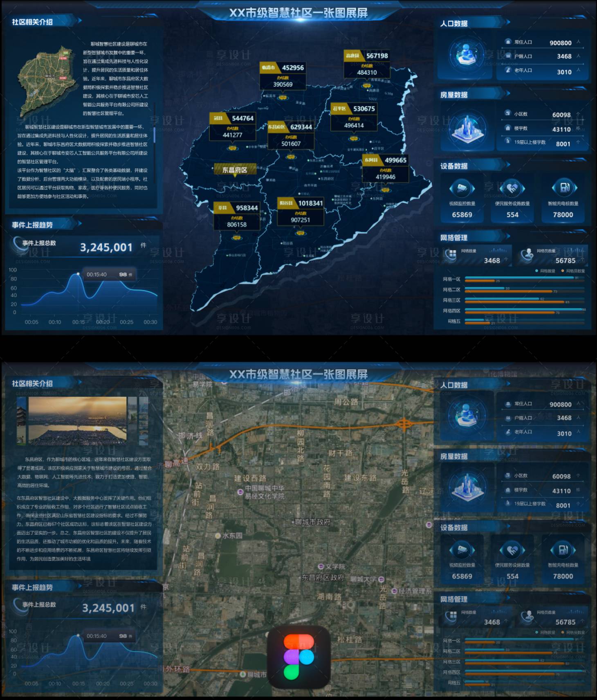Click 便民服务设施 heart-handshake icon, upper dashboard

[512, 188]
